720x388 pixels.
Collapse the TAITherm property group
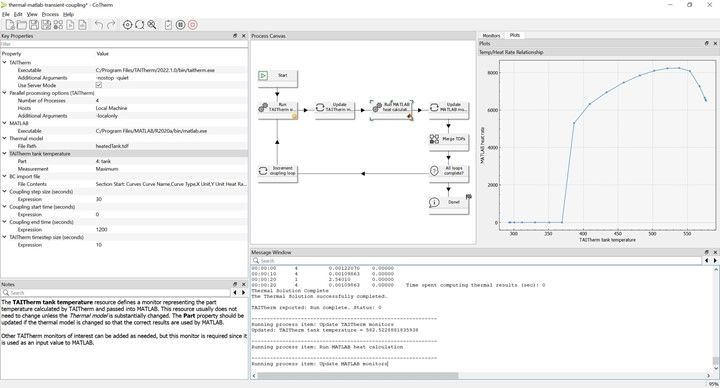point(5,62)
